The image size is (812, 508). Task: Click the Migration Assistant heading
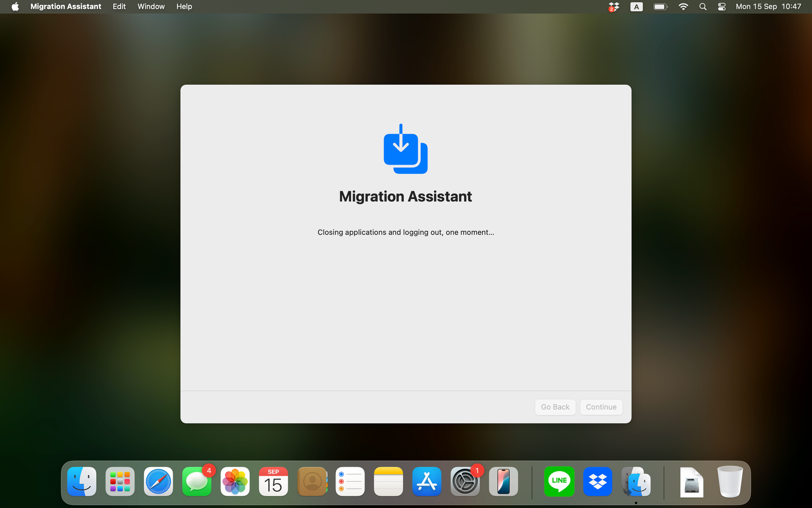(406, 197)
